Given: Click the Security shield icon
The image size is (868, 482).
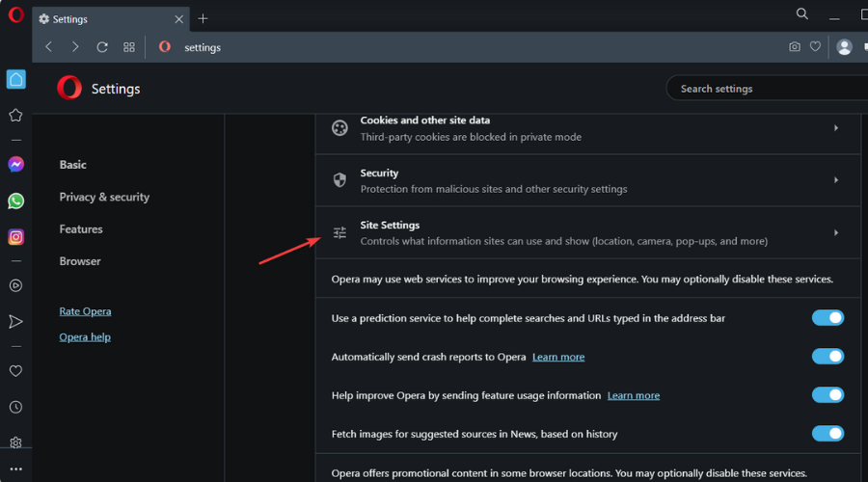Looking at the screenshot, I should coord(339,180).
